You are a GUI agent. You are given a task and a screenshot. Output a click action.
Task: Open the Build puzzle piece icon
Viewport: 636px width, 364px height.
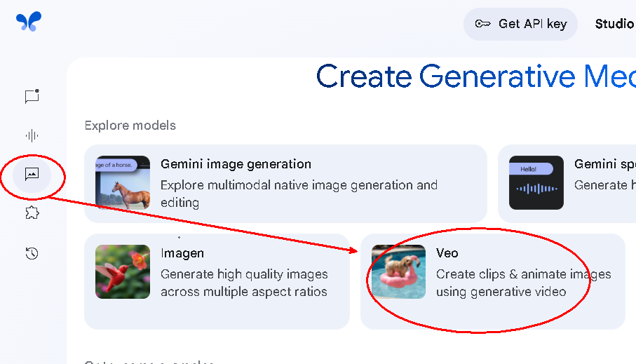pyautogui.click(x=32, y=213)
